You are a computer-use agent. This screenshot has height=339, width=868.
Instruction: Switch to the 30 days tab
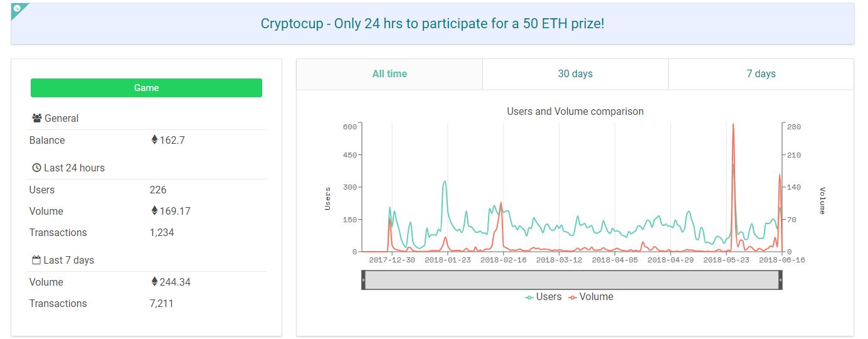pyautogui.click(x=575, y=74)
